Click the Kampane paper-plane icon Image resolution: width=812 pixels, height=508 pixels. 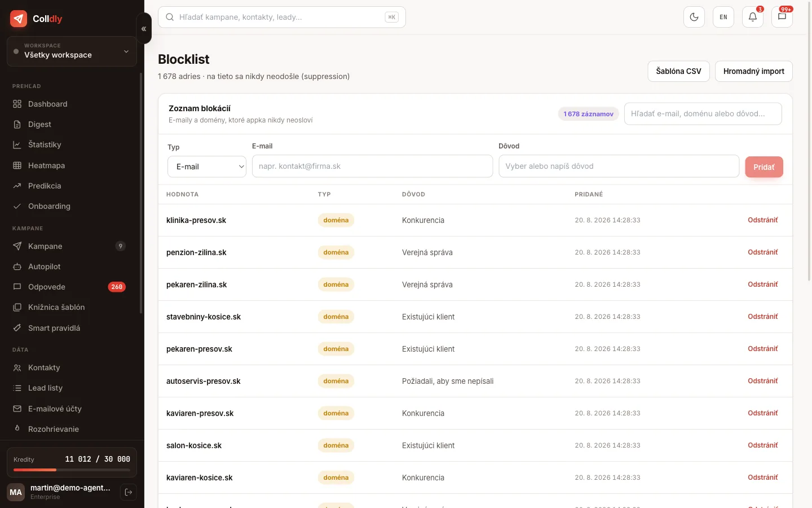(17, 246)
